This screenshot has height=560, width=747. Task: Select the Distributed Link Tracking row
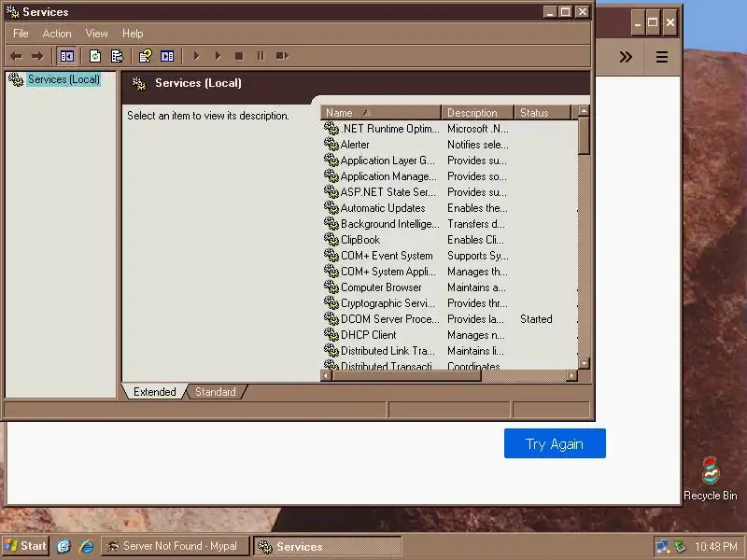[x=449, y=351]
